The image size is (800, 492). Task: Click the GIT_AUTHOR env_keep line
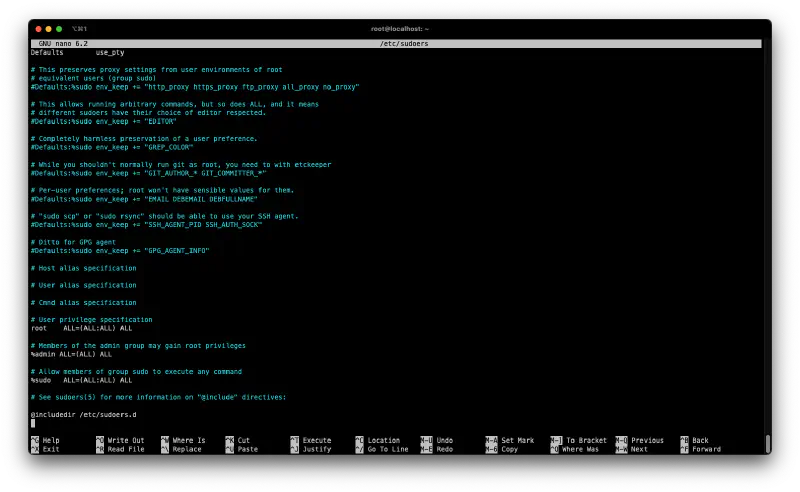[x=148, y=174]
